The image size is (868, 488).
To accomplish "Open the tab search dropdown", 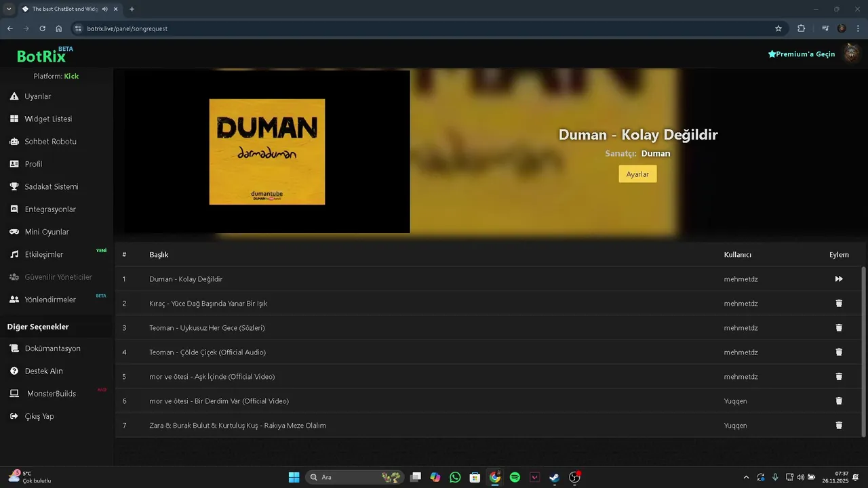I will click(9, 9).
